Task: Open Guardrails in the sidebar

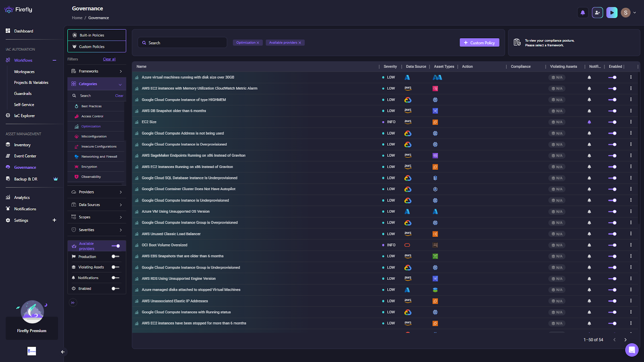Action: pos(23,93)
